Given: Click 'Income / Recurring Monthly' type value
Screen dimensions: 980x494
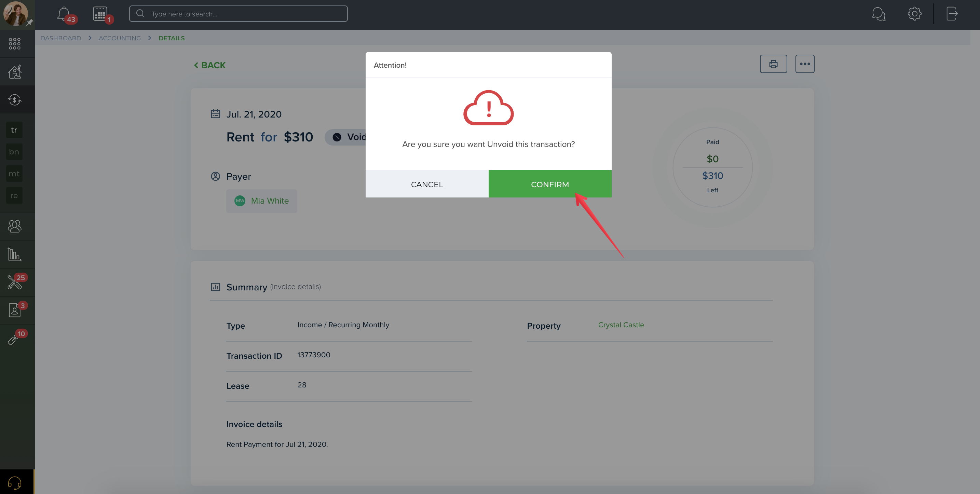Looking at the screenshot, I should pos(343,325).
